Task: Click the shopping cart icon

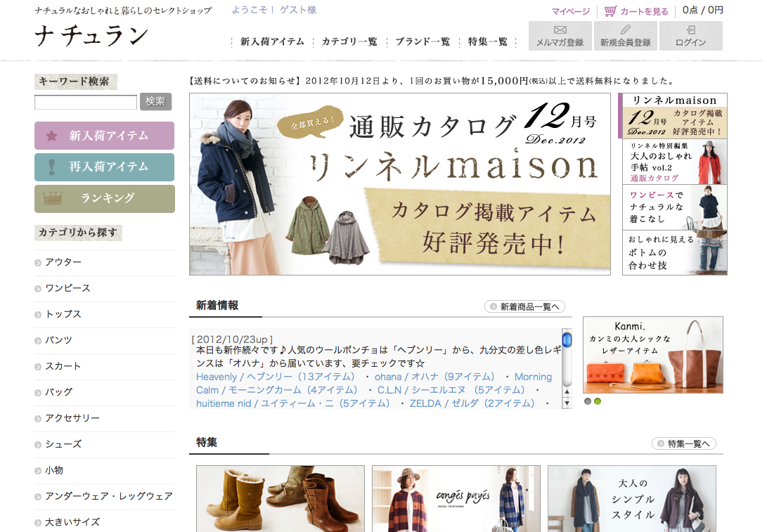Action: (610, 11)
